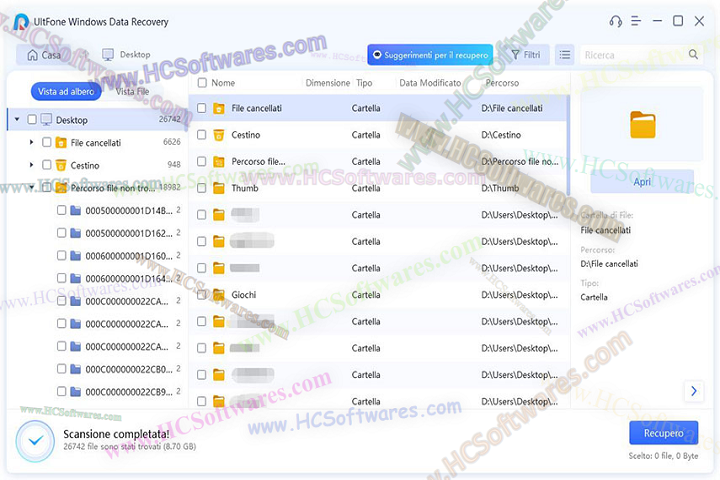Click the scan completed checkmark icon
Image resolution: width=720 pixels, height=480 pixels.
[36, 441]
